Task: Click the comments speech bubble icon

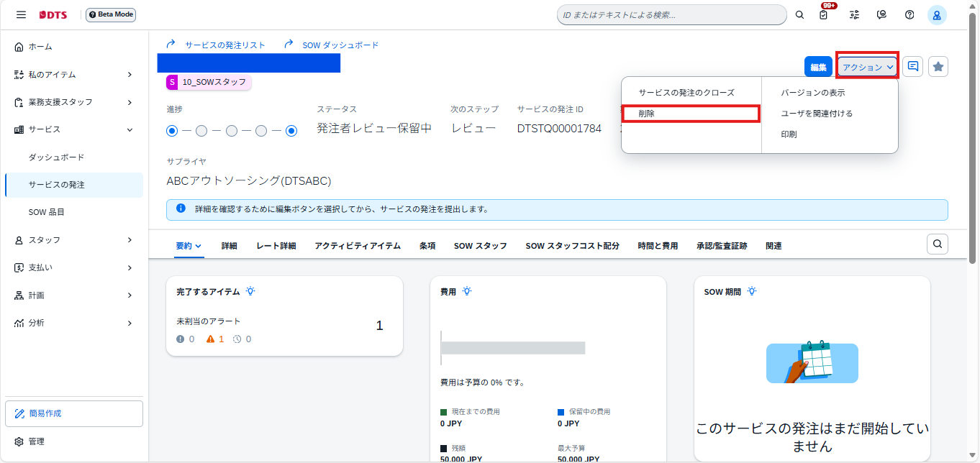Action: [913, 66]
